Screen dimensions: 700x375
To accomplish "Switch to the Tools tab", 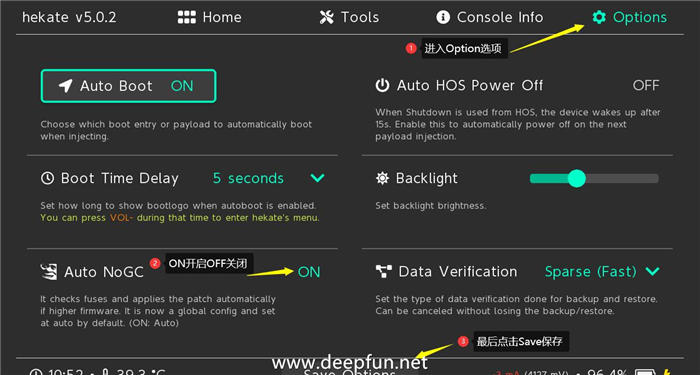I will pyautogui.click(x=349, y=17).
